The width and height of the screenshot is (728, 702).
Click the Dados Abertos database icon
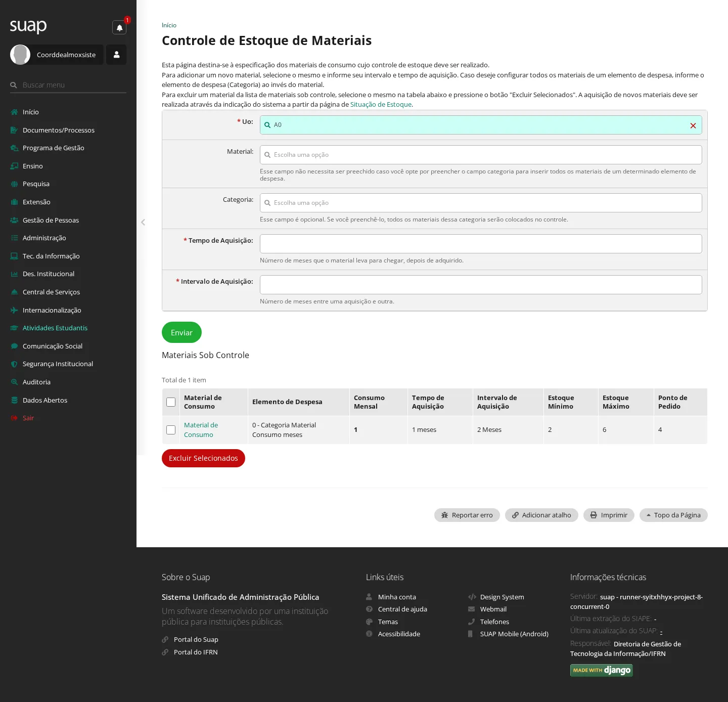14,400
